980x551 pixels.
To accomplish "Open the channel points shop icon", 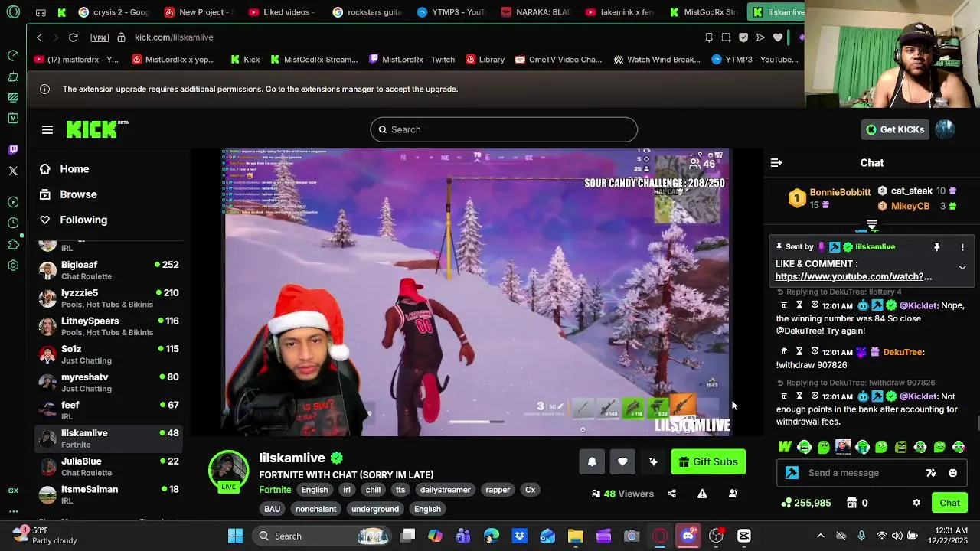I will (851, 503).
